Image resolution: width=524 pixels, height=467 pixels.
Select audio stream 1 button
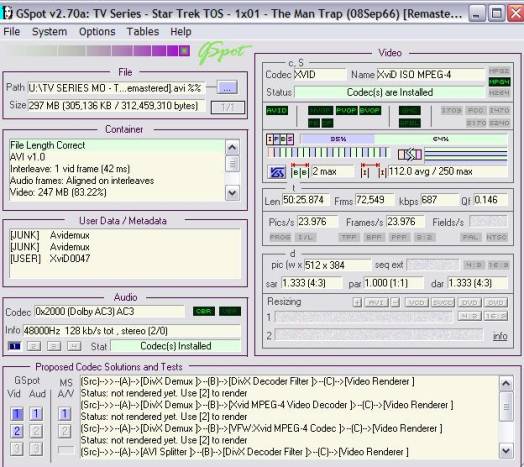pyautogui.click(x=14, y=346)
